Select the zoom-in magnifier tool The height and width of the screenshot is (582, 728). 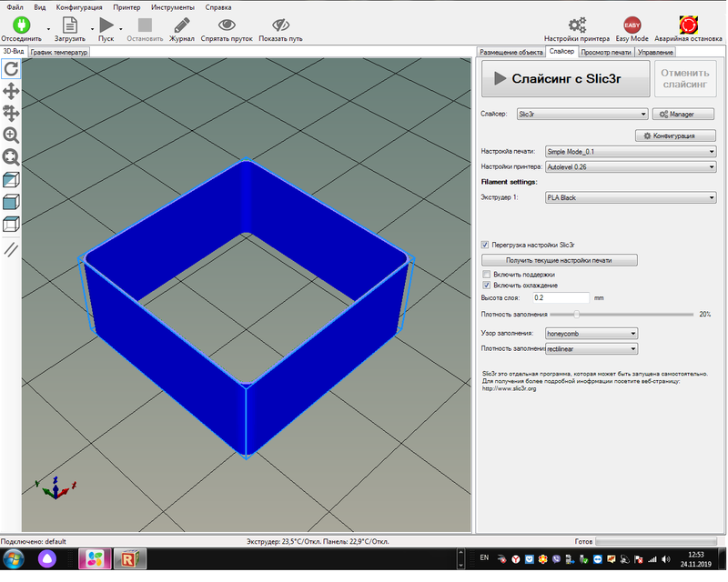[x=11, y=135]
